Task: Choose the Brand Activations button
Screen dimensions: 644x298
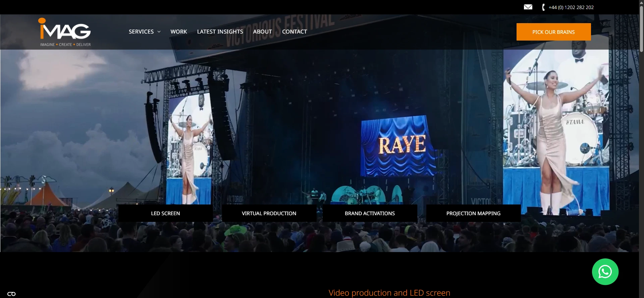Action: pyautogui.click(x=370, y=213)
